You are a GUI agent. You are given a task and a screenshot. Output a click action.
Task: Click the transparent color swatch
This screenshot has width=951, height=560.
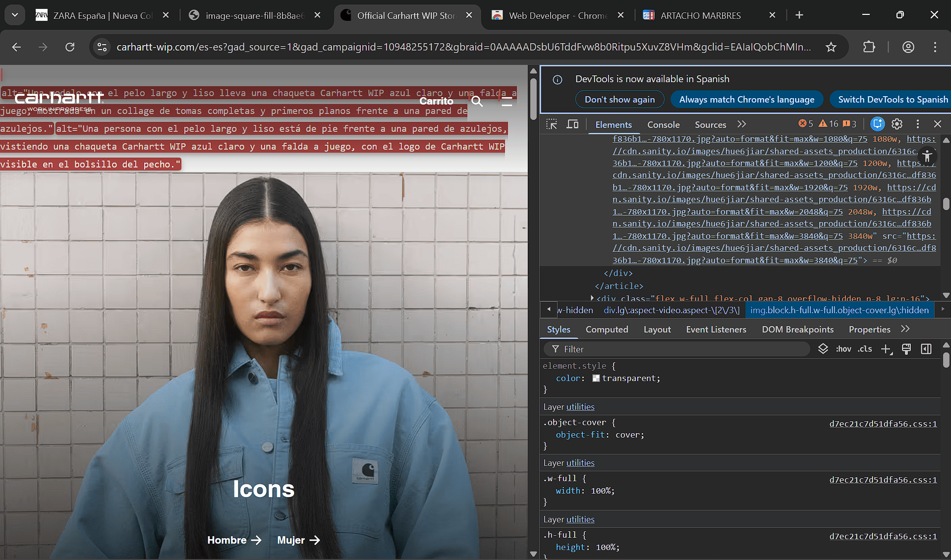click(x=596, y=378)
